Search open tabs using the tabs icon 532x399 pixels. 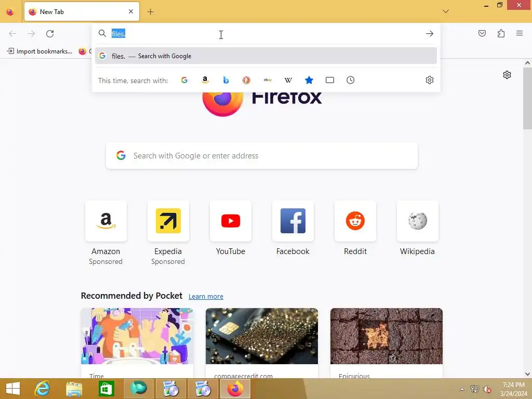pyautogui.click(x=330, y=80)
